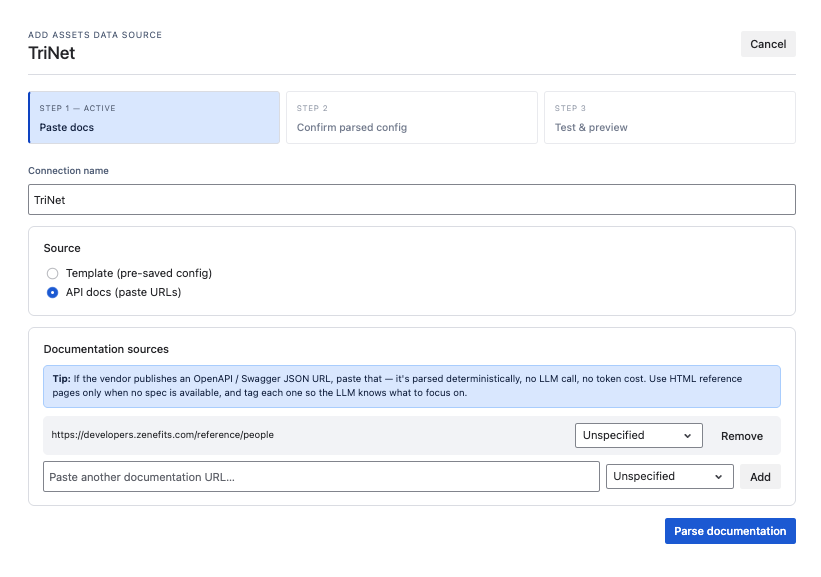Edit the Connection name field
The height and width of the screenshot is (577, 821).
tap(412, 199)
